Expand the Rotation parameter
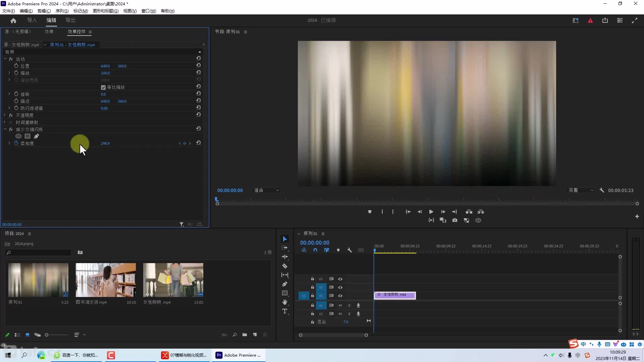Screen dimensions: 644x362 (x=9, y=94)
